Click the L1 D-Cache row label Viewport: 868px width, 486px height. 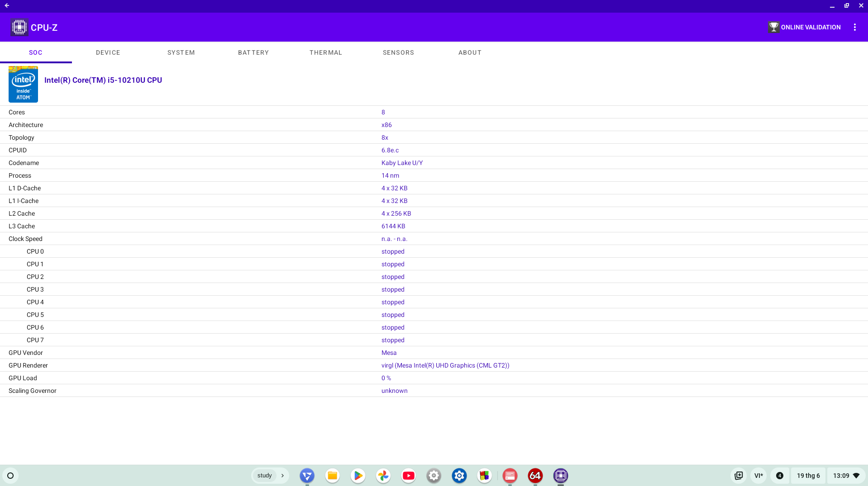(x=24, y=188)
